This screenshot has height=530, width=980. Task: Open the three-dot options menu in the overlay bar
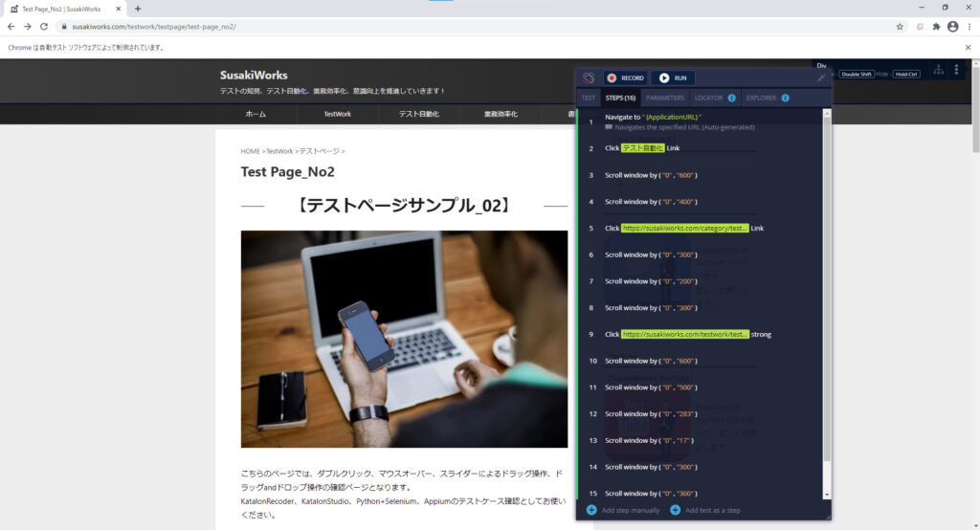[956, 70]
